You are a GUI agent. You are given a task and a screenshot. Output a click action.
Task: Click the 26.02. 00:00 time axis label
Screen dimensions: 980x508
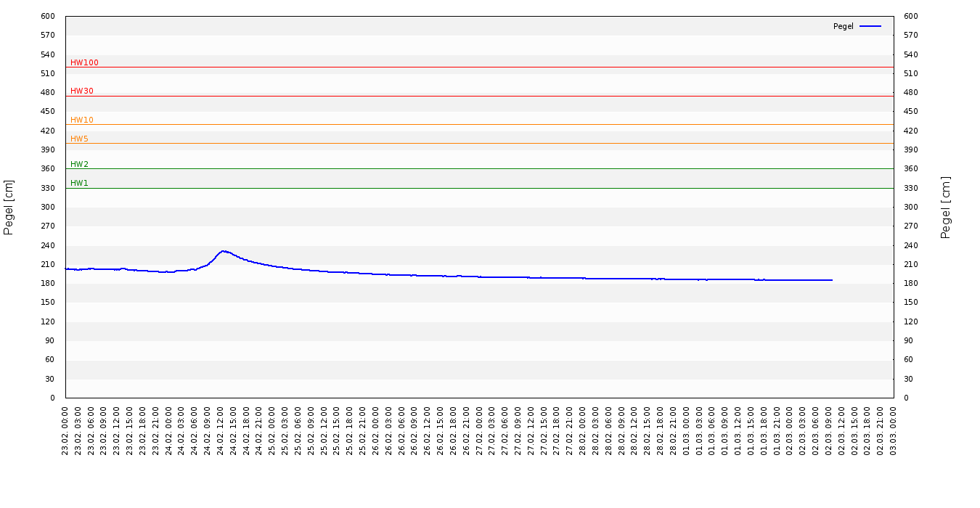pyautogui.click(x=376, y=431)
